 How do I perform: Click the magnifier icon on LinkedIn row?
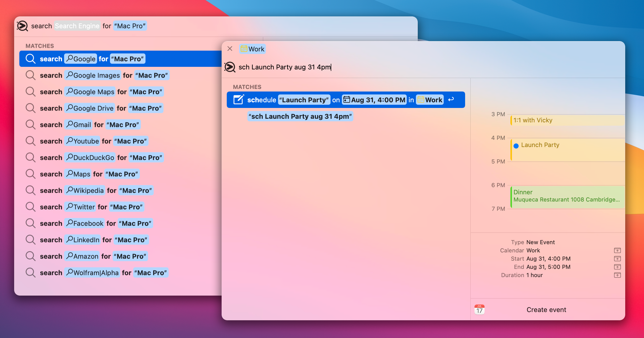[31, 240]
